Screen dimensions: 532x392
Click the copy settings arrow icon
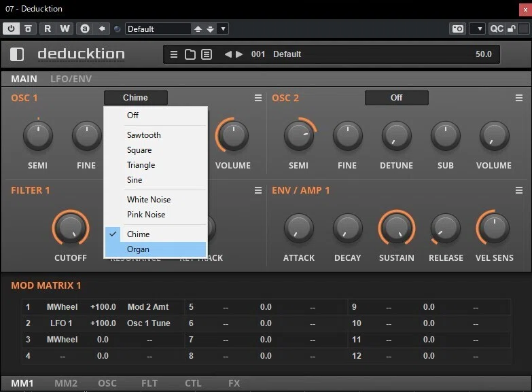point(101,29)
